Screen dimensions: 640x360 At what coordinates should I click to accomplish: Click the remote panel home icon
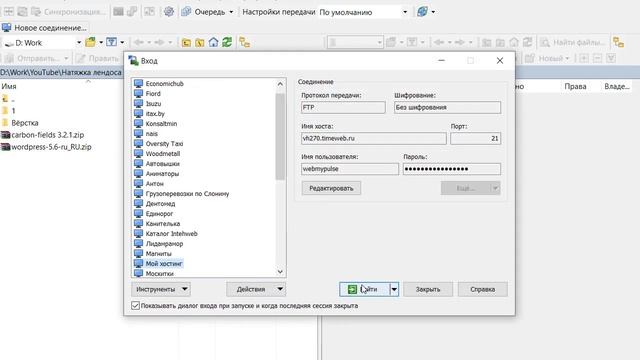coord(514,42)
